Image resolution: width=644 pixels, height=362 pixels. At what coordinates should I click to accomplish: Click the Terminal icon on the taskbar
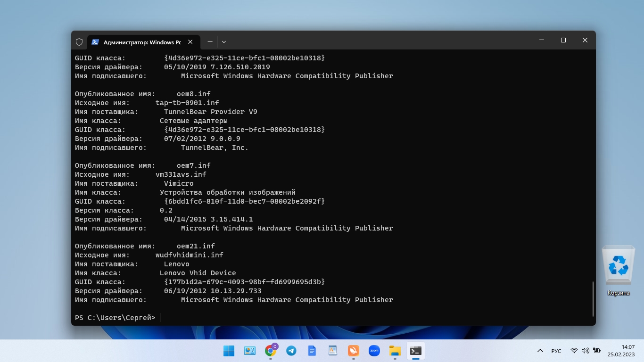click(416, 351)
